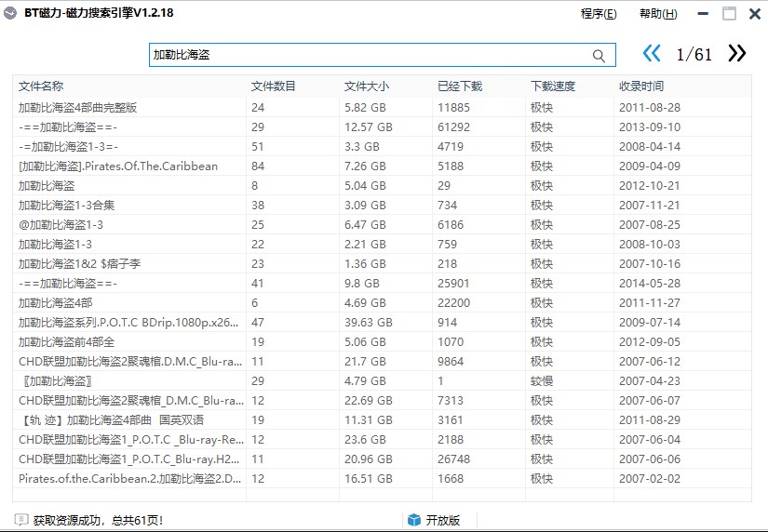The width and height of the screenshot is (768, 532).
Task: Select the 【轨 迹】加勒比海盗4部曲 国英双语 row
Action: pyautogui.click(x=111, y=420)
